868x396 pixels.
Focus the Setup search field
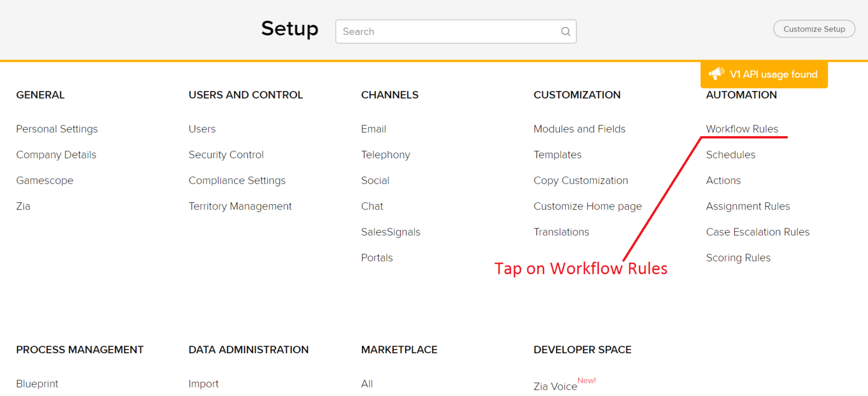pyautogui.click(x=456, y=31)
